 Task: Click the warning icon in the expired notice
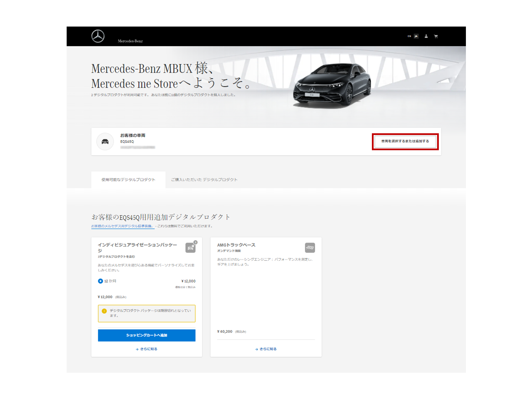pyautogui.click(x=104, y=311)
